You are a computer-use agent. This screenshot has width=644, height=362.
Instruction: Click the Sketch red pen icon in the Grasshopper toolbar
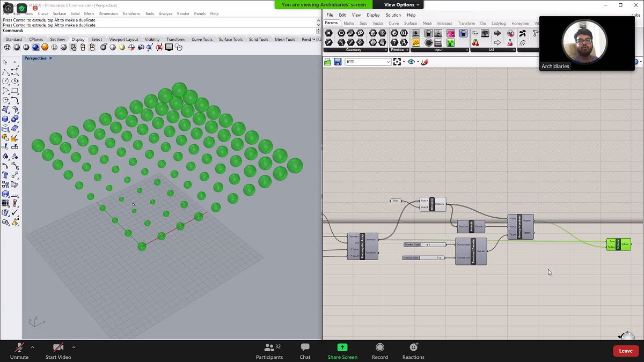tap(425, 62)
